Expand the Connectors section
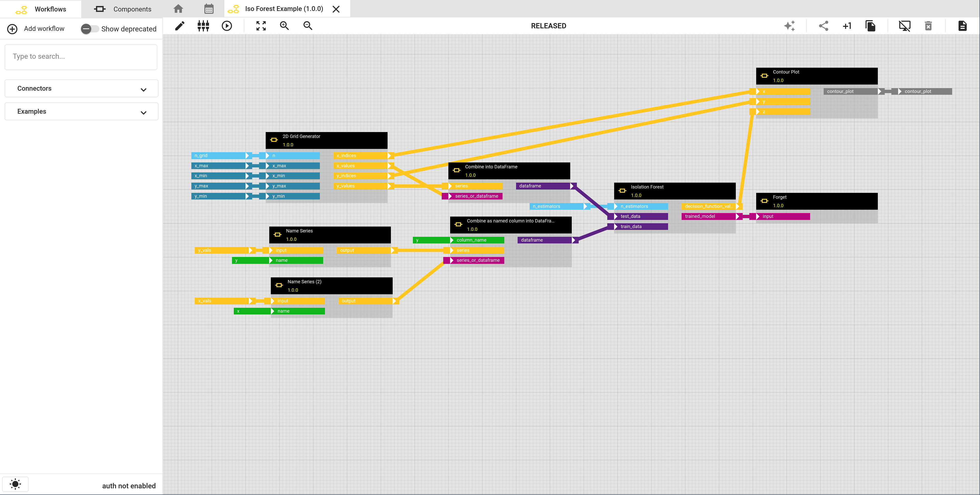 click(x=81, y=88)
